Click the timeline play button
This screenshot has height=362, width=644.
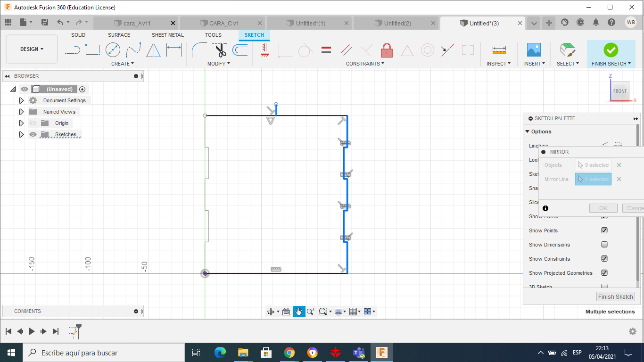pyautogui.click(x=32, y=331)
